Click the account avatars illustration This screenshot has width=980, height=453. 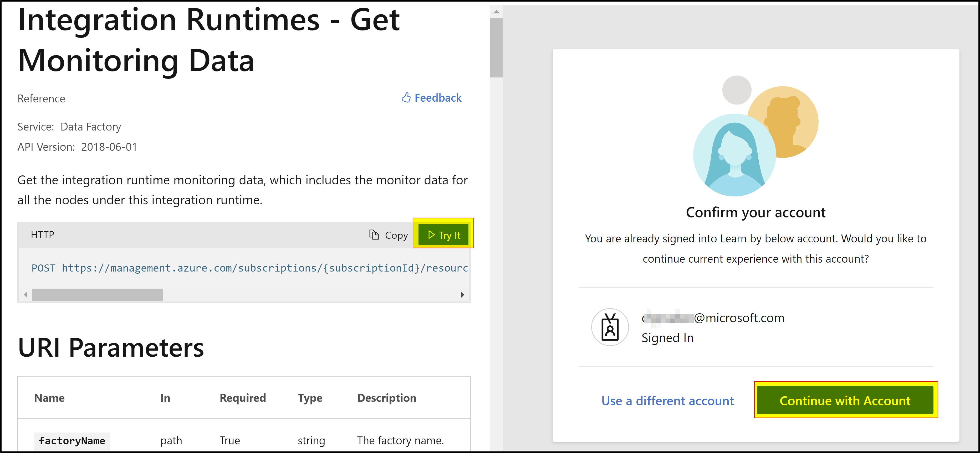click(x=756, y=136)
